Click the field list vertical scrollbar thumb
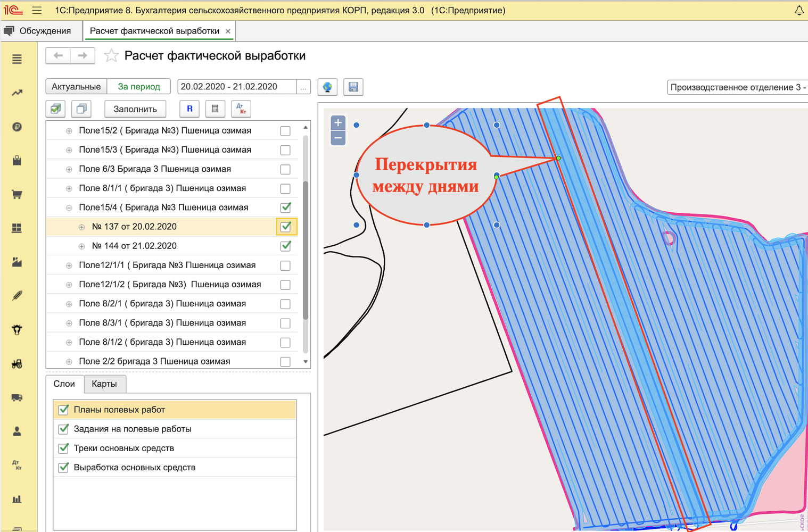 306,250
